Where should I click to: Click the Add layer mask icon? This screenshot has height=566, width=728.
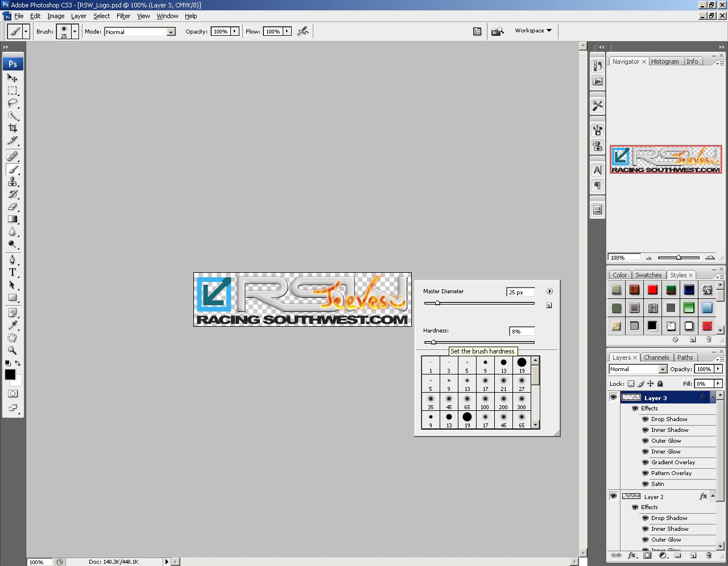click(647, 555)
